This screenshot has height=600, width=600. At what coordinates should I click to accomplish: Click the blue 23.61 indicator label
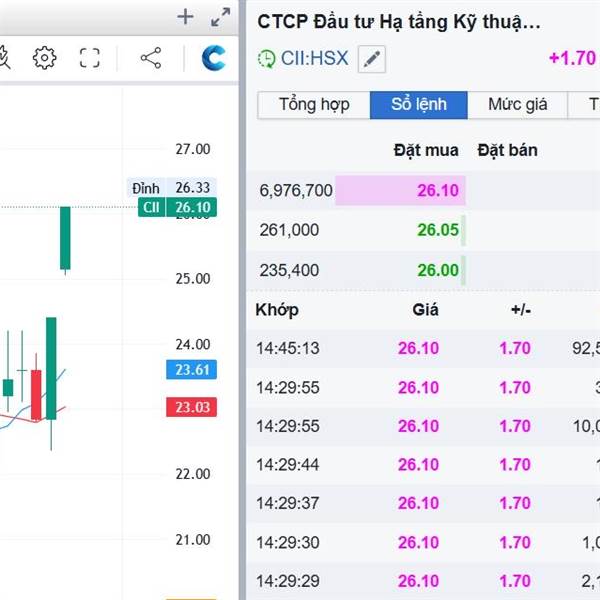(190, 370)
